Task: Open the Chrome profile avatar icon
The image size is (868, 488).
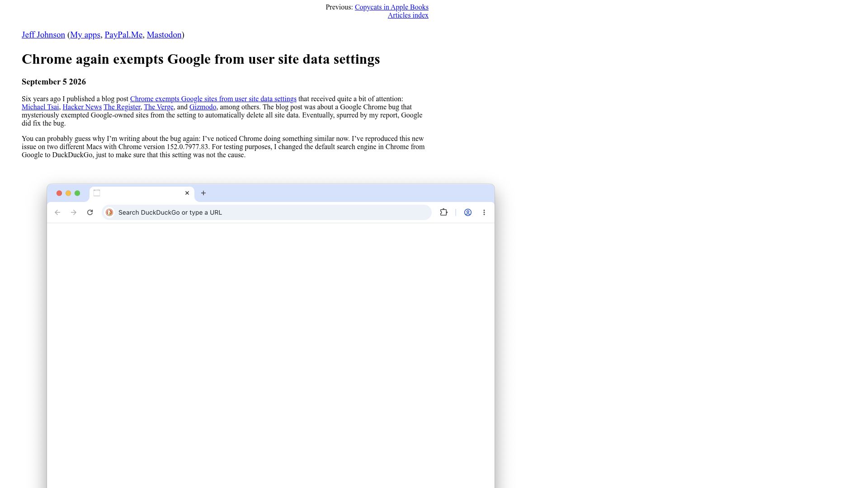Action: 468,212
